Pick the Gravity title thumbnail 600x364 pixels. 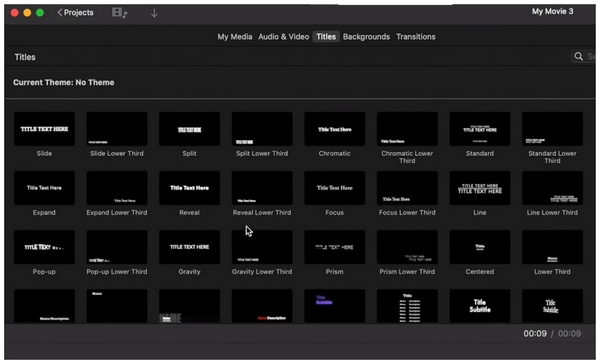click(189, 247)
